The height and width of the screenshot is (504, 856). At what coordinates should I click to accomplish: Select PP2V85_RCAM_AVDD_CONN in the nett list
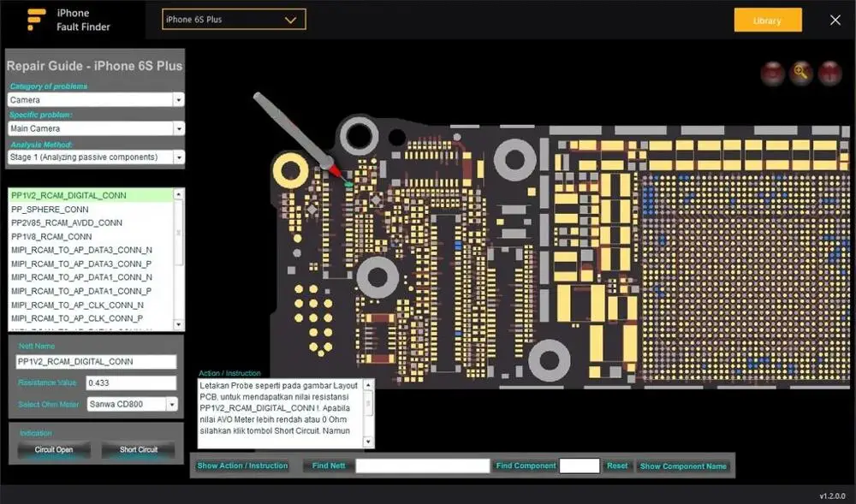[92, 222]
